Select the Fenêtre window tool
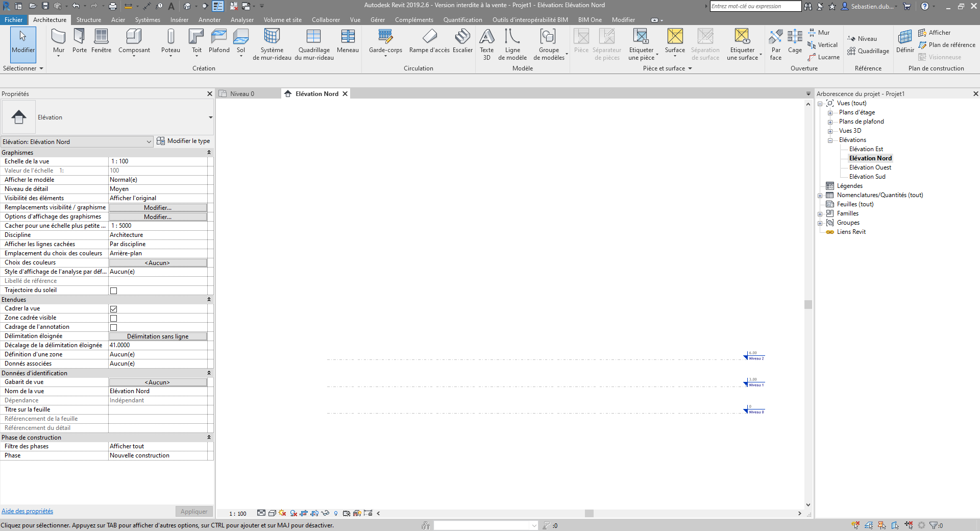Viewport: 980px width, 531px height. (x=101, y=41)
